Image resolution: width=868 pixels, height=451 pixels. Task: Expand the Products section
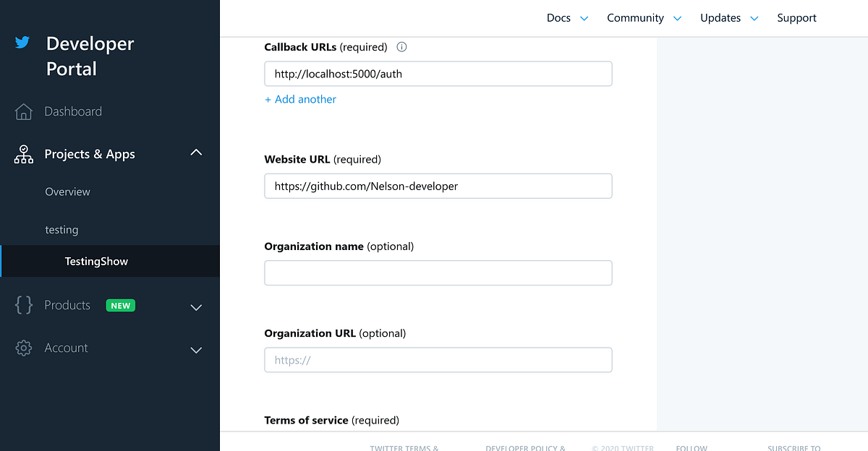pyautogui.click(x=195, y=307)
